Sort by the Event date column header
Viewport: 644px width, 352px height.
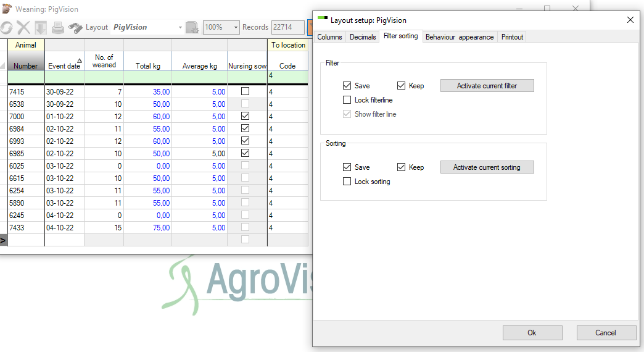[64, 61]
